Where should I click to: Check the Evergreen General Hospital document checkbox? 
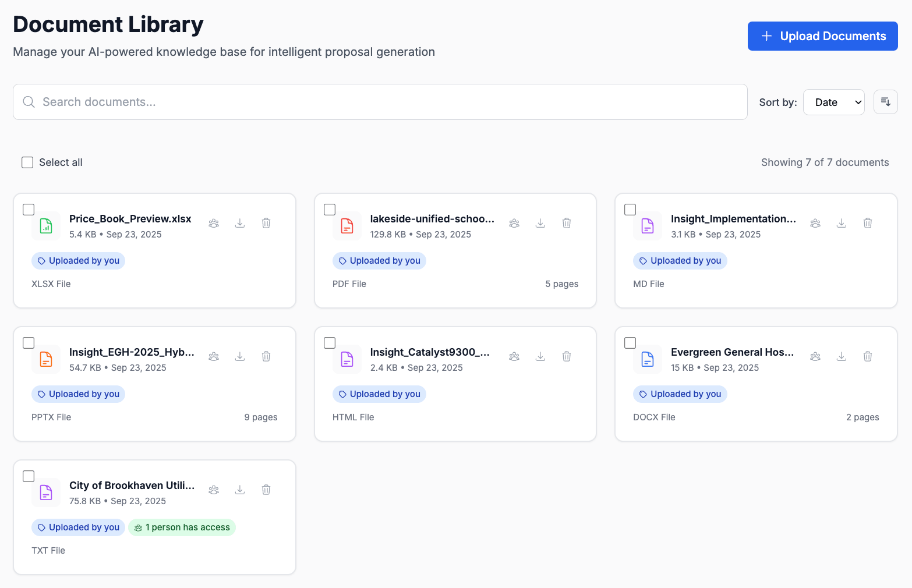630,342
